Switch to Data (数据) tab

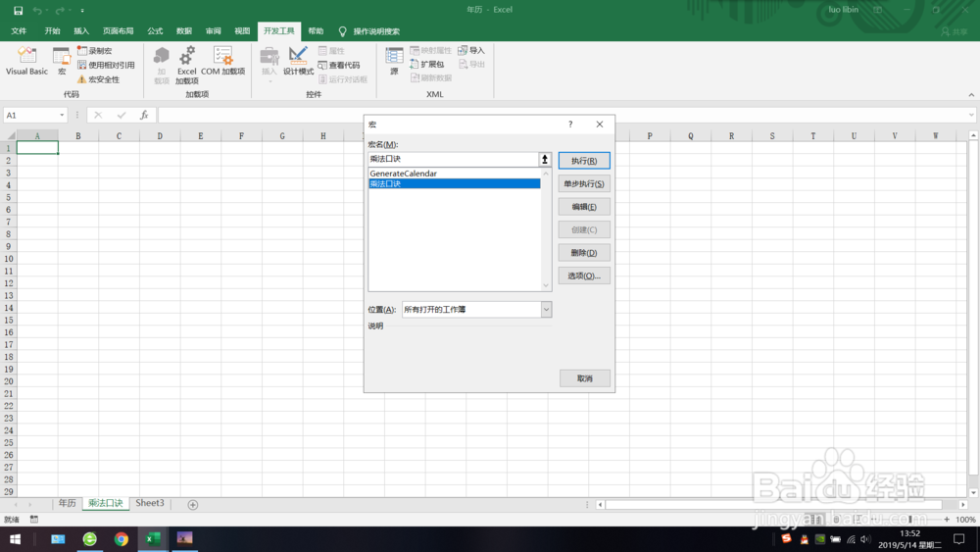point(184,31)
